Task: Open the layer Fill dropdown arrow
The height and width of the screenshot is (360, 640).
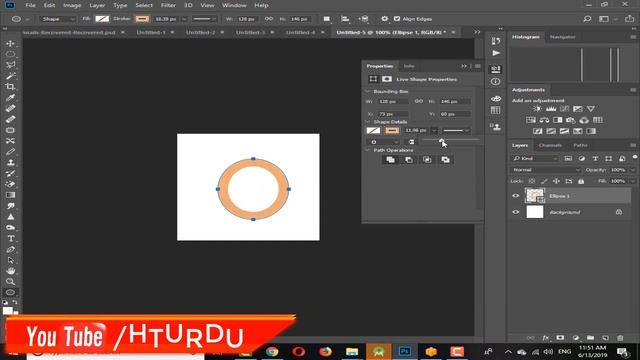Action: tap(633, 181)
